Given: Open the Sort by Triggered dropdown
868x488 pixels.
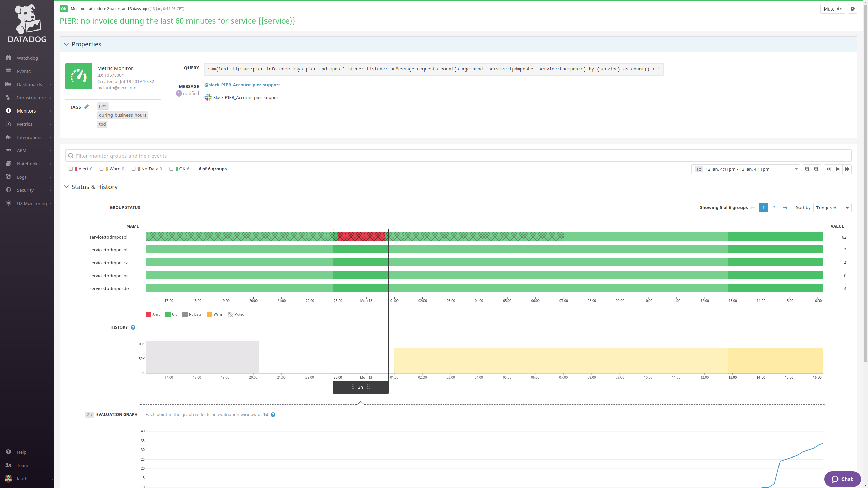Looking at the screenshot, I should coord(832,207).
